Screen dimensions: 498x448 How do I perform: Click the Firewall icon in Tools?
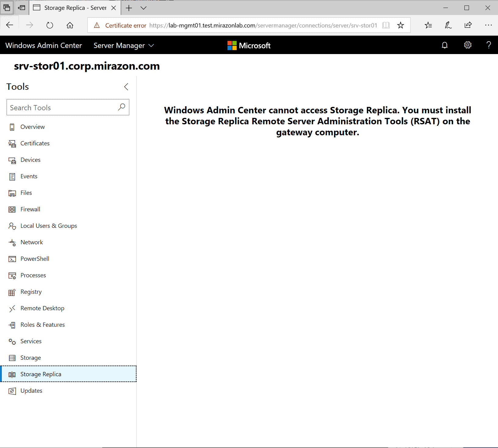coord(12,209)
